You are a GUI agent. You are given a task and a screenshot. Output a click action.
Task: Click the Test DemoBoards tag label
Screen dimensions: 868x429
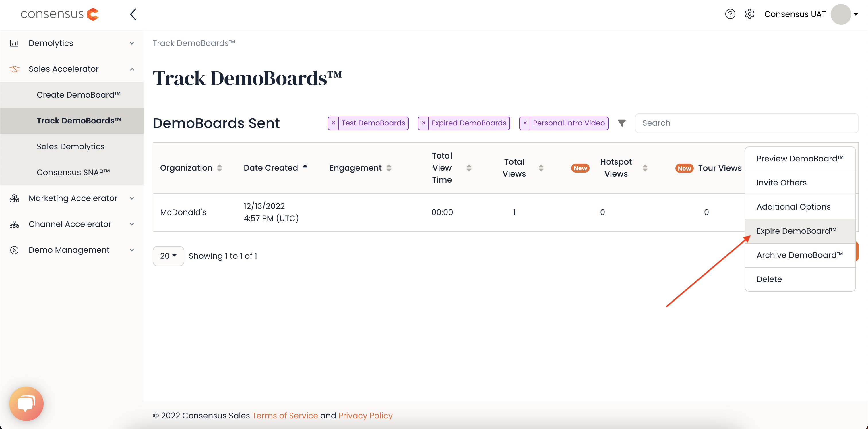373,123
